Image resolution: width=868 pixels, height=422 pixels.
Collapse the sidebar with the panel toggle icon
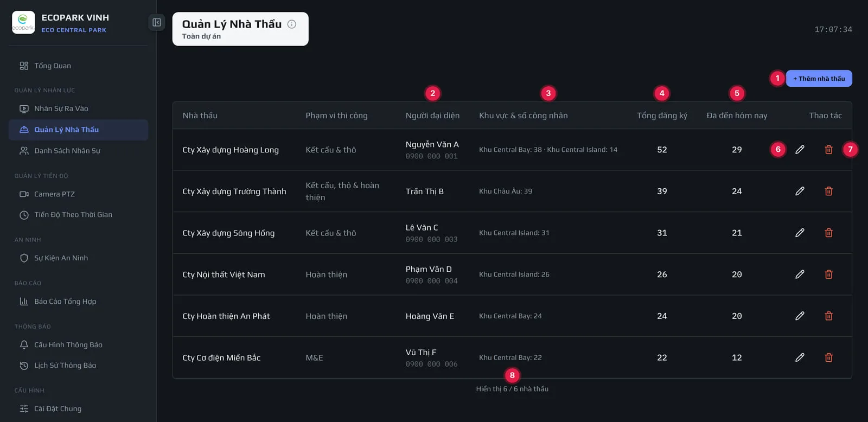click(x=156, y=22)
